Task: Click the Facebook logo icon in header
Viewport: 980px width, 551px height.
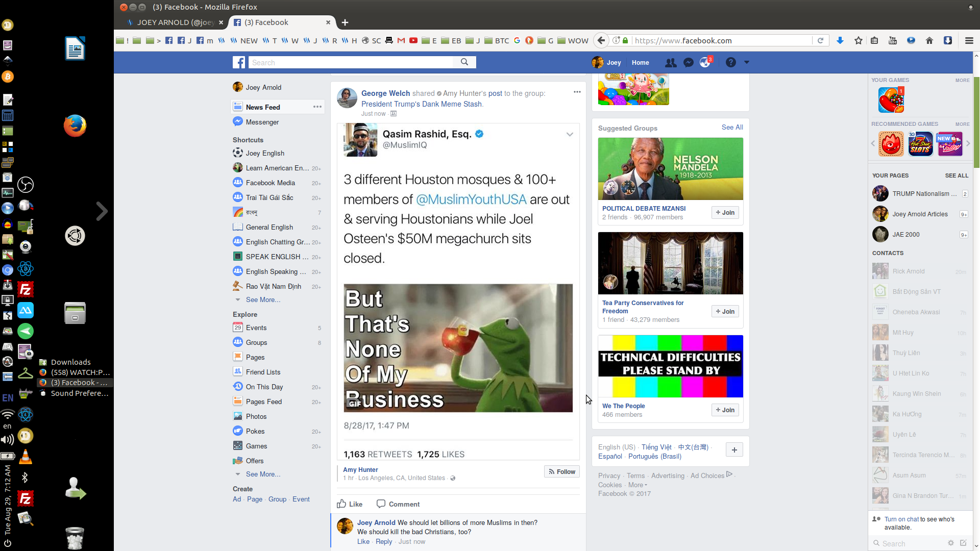Action: pos(239,62)
